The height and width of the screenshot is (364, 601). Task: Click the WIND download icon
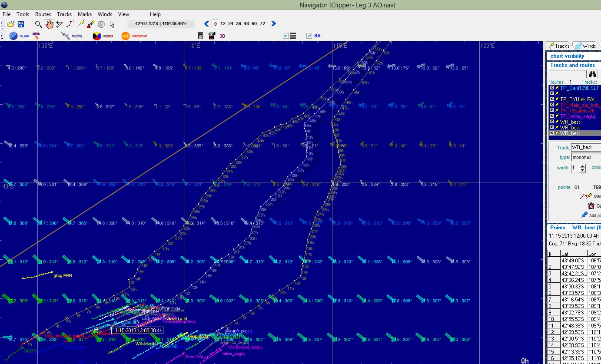pyautogui.click(x=37, y=35)
